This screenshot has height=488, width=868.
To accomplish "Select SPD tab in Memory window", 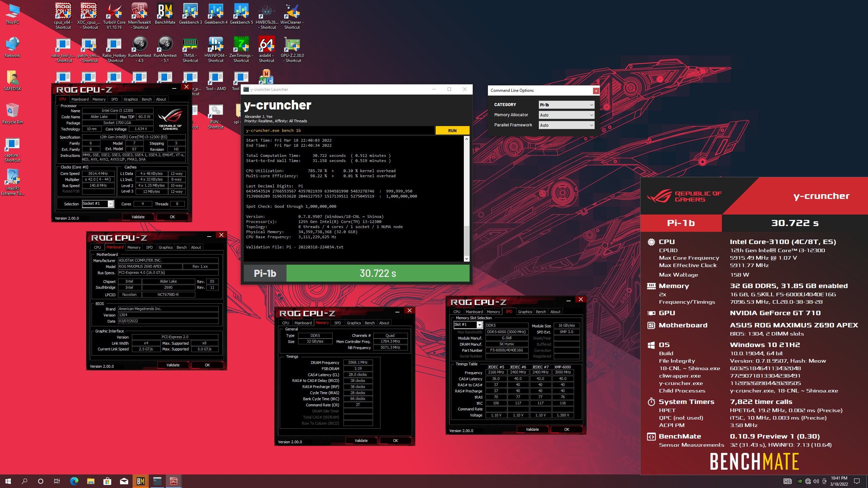I will click(337, 323).
